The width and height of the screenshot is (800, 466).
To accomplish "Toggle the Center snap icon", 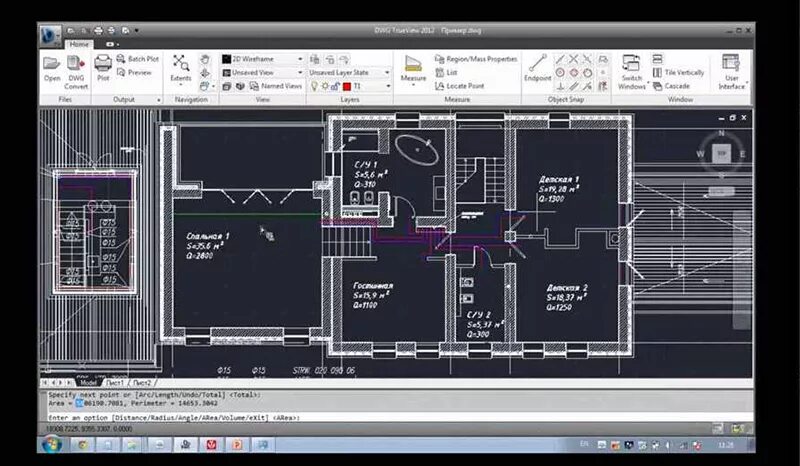I will [x=560, y=72].
